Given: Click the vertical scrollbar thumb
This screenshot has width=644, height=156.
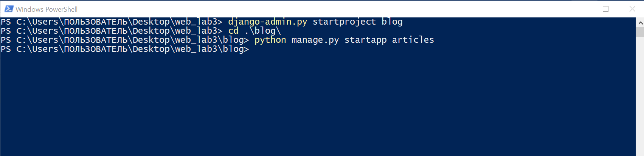Looking at the screenshot, I should click(640, 33).
